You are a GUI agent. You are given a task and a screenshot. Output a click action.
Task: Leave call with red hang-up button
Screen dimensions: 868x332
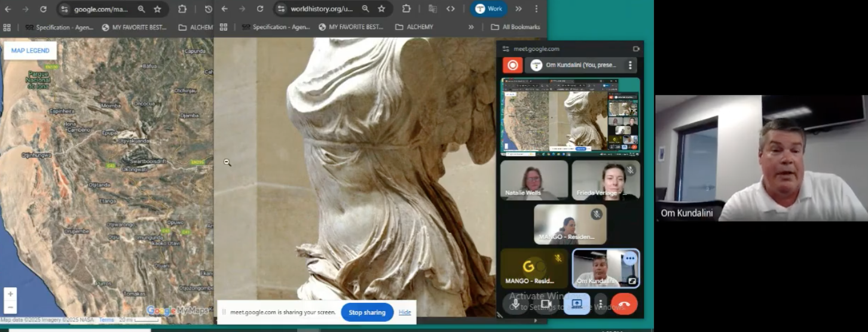[624, 304]
